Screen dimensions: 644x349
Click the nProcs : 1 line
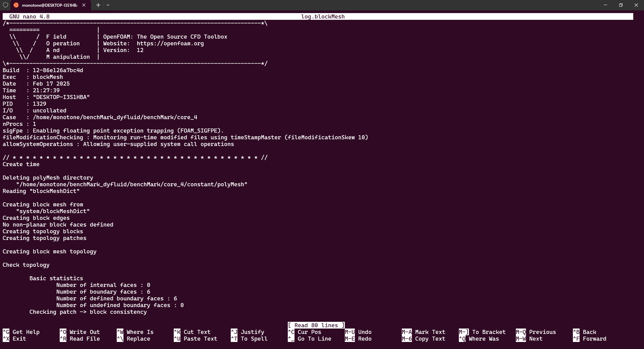(19, 124)
